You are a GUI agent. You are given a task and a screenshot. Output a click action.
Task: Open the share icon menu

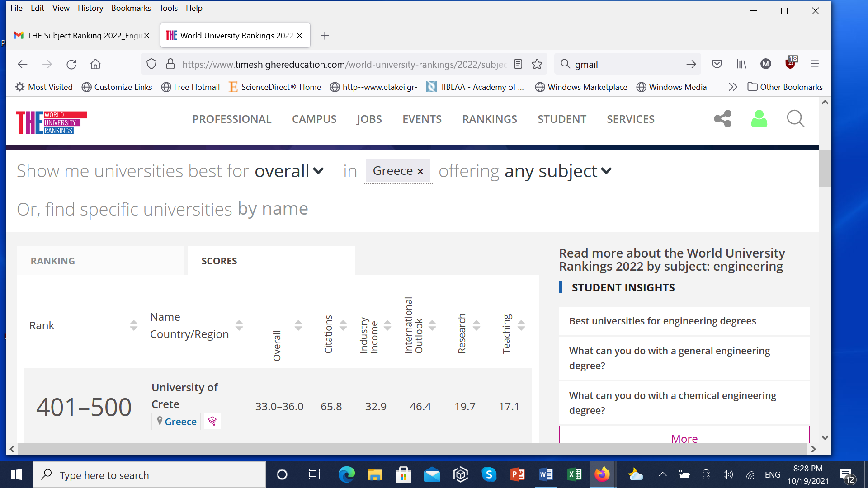point(722,119)
